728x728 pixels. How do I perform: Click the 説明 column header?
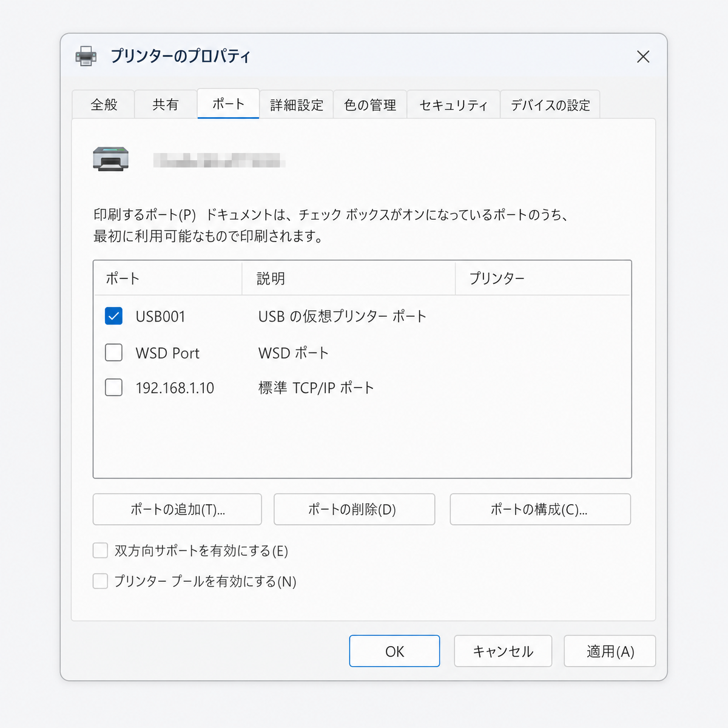349,278
